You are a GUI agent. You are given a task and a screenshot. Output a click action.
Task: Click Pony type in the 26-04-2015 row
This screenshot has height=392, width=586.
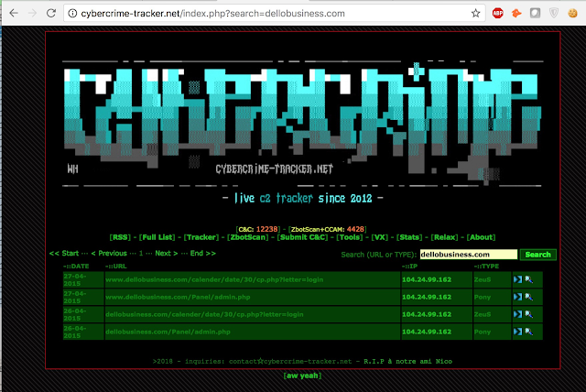click(x=483, y=332)
